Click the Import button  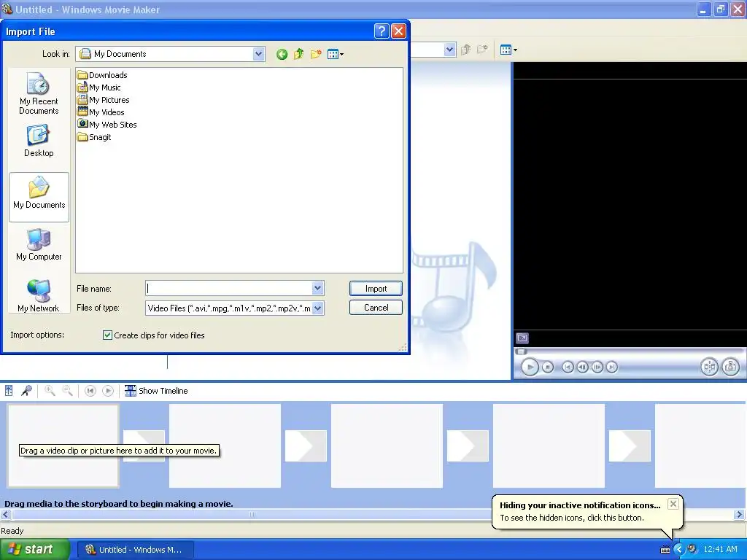pos(376,289)
